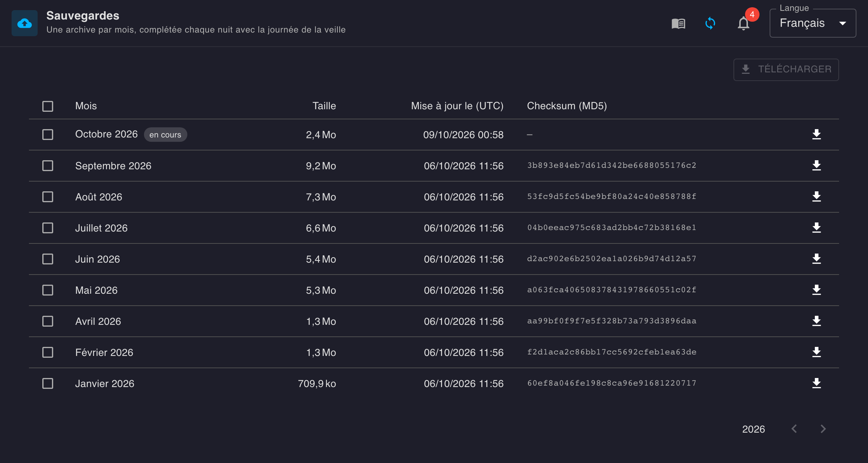Check the Septembre 2026 row checkbox
This screenshot has height=463, width=868.
[x=48, y=166]
